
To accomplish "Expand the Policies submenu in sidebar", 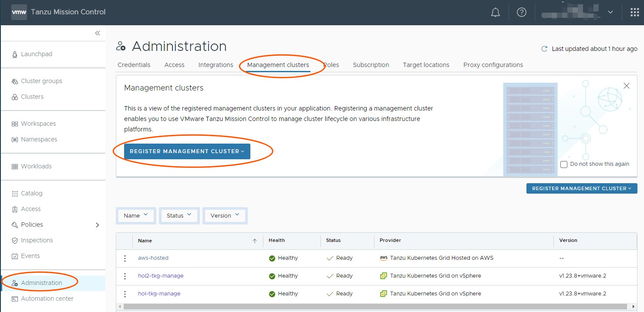I will [x=97, y=225].
